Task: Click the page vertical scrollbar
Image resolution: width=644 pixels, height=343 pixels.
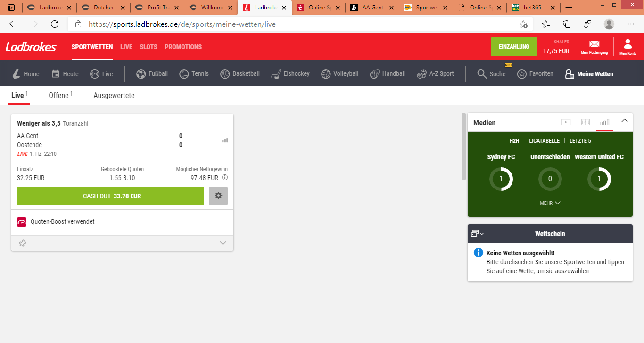Action: coord(463,147)
